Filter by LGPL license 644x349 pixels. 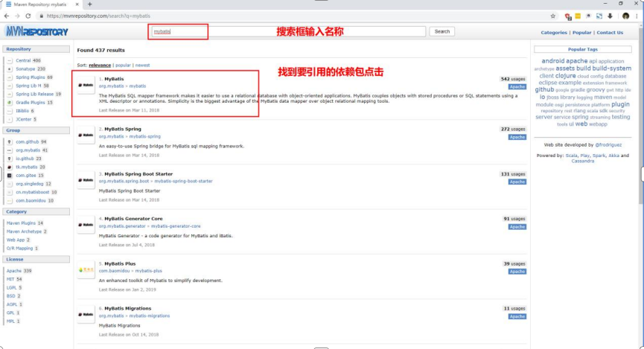click(11, 288)
